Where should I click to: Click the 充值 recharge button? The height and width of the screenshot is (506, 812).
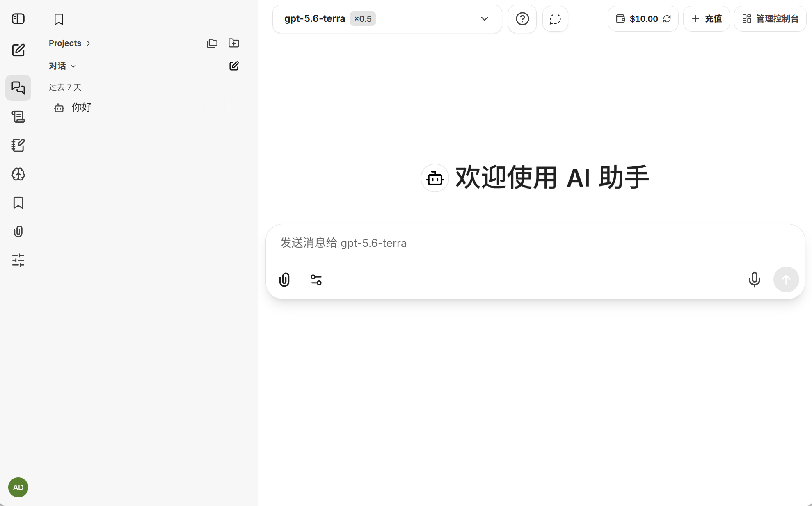point(707,19)
